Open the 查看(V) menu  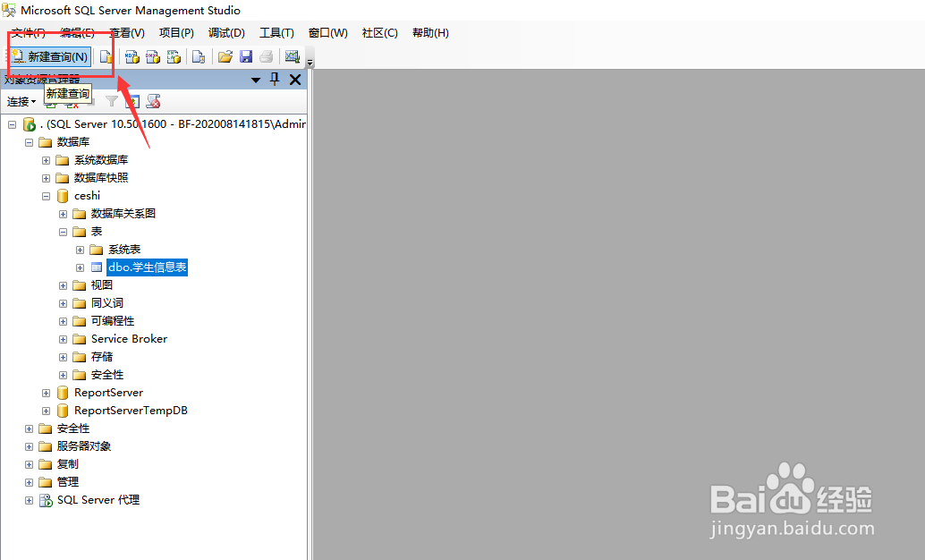click(127, 33)
